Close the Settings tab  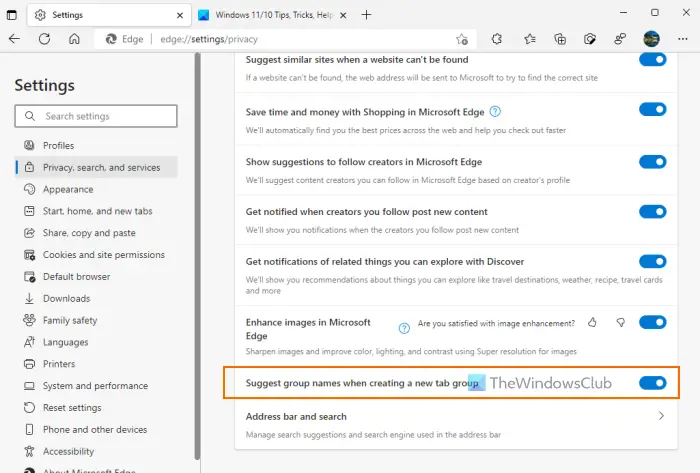[x=180, y=15]
